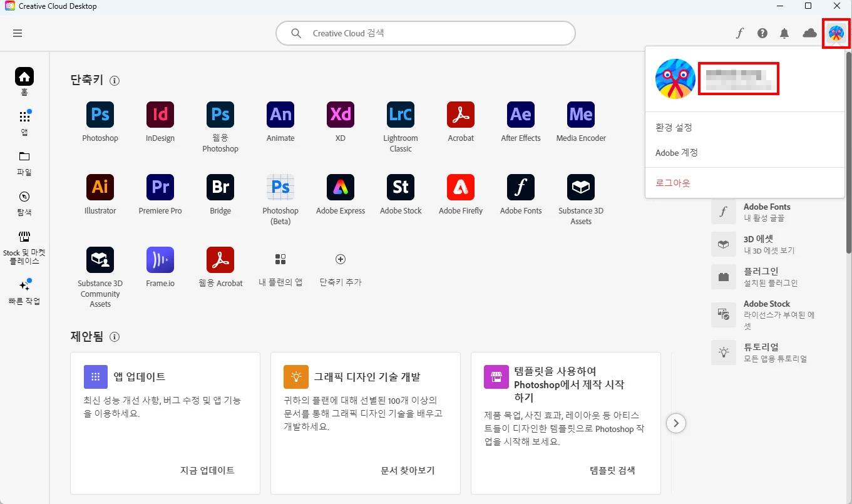Viewport: 852px width, 504px height.
Task: Open Stock 및 마켓플레이스 section
Action: click(x=24, y=248)
